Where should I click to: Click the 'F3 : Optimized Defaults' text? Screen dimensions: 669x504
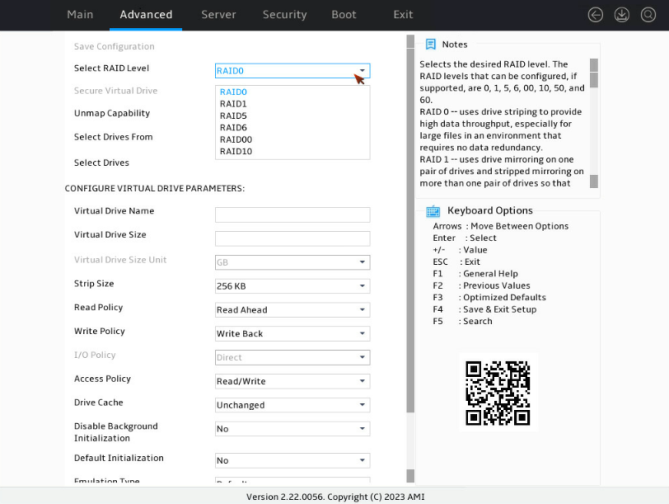click(489, 297)
